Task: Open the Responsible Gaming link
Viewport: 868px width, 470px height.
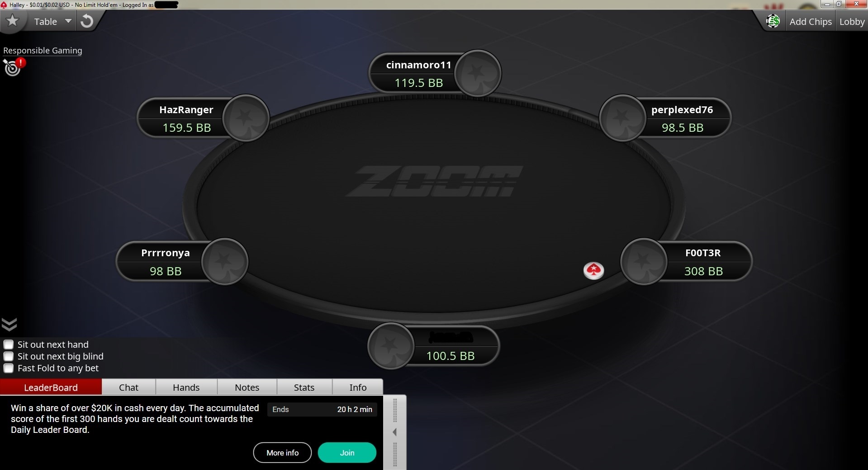Action: [x=43, y=51]
